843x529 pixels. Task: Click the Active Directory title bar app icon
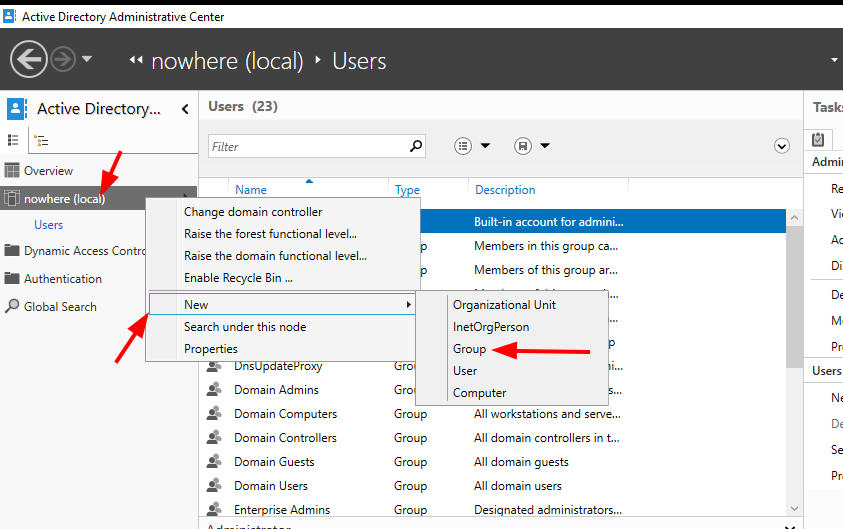click(9, 16)
